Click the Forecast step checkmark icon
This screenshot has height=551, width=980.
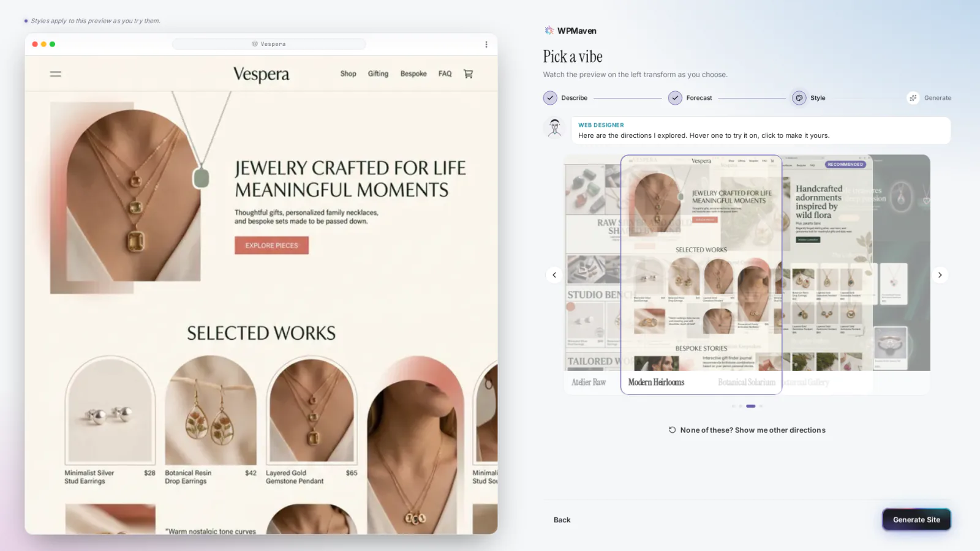[x=675, y=98]
